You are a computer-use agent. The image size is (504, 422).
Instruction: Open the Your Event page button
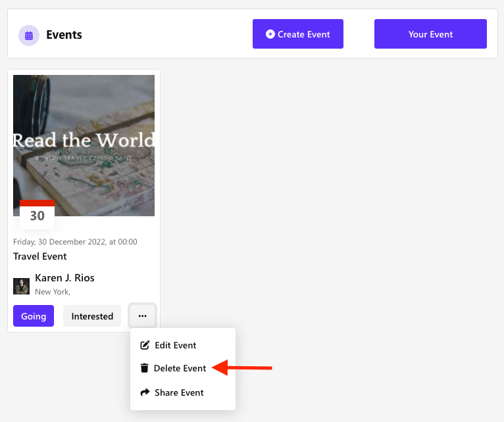coord(430,34)
